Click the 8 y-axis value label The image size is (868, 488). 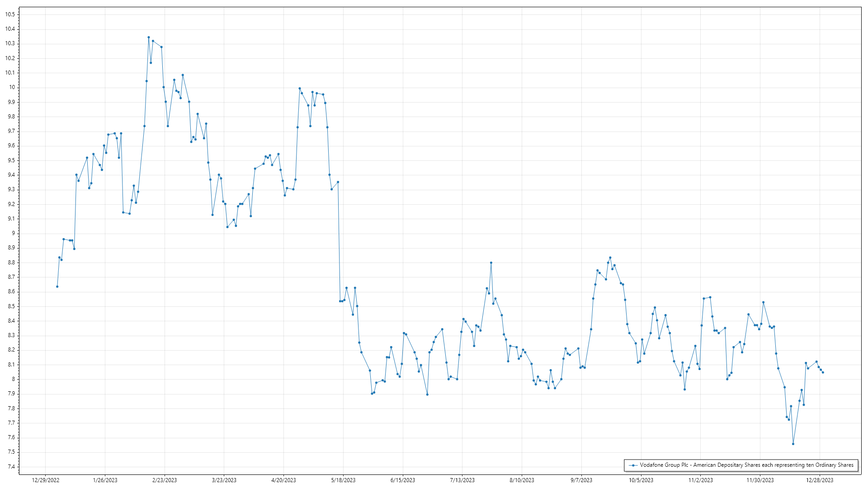13,379
